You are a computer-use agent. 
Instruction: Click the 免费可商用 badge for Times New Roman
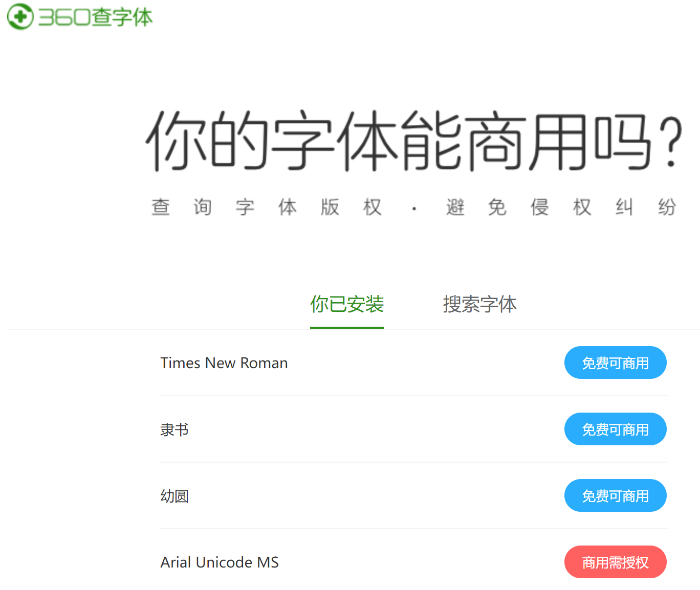[615, 363]
